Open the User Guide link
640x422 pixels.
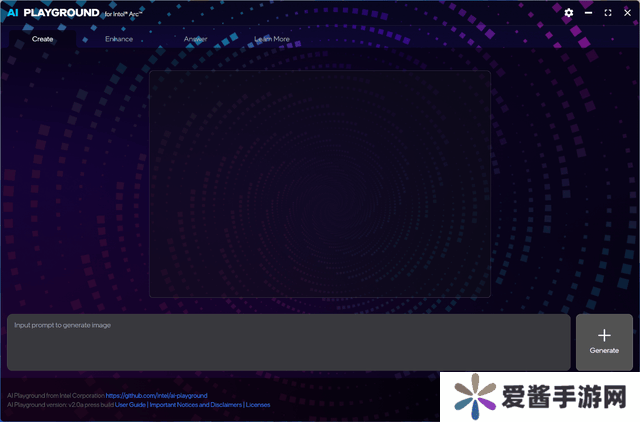[x=130, y=405]
